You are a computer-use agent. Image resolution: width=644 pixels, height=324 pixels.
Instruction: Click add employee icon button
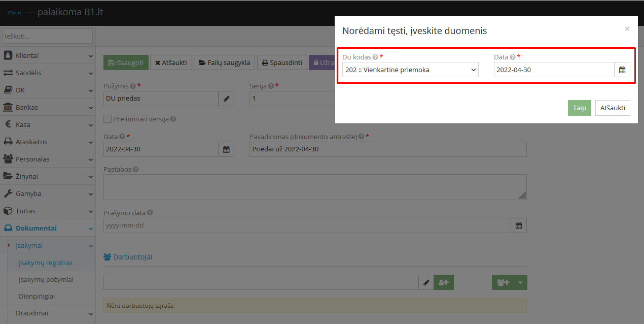click(x=444, y=282)
